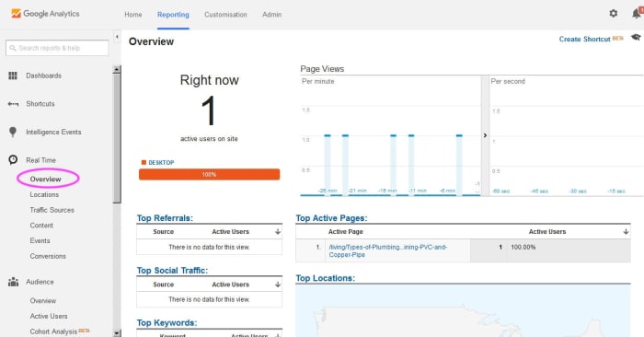Open Real Time Content report
Screen dimensions: 644x337
[41, 226]
